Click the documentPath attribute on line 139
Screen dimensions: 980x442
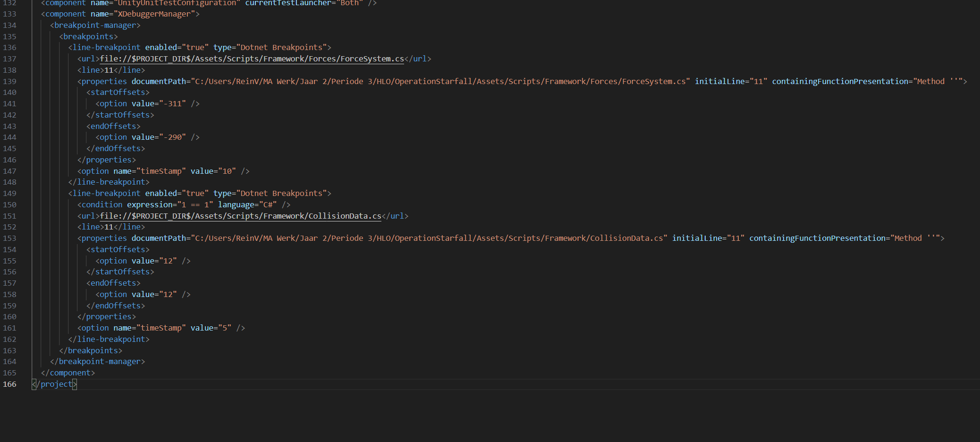(x=161, y=81)
